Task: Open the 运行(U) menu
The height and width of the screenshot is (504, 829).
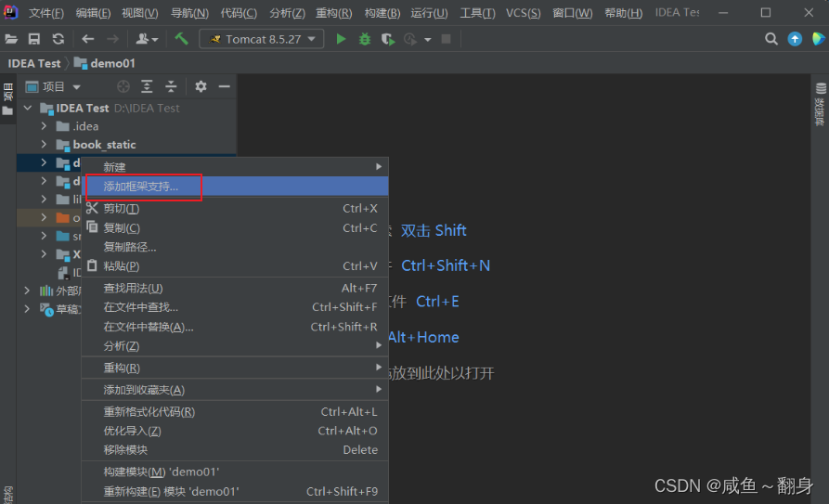Action: coord(429,13)
